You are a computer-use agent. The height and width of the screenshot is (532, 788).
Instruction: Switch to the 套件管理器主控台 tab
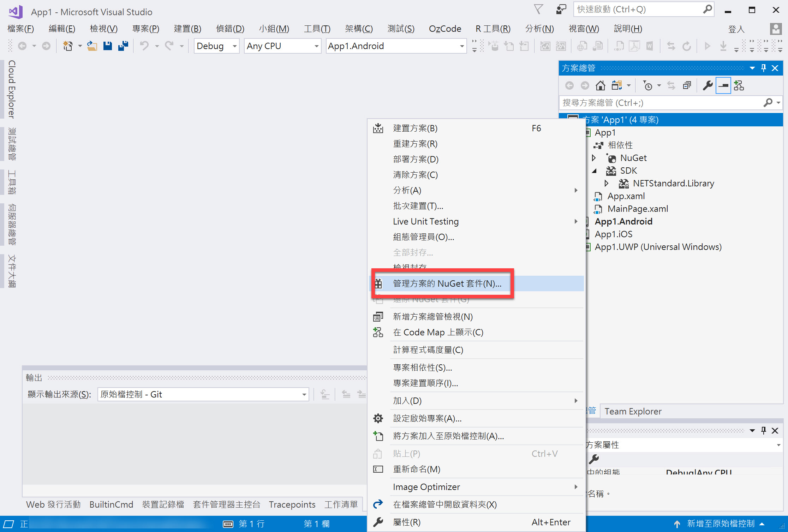[227, 504]
